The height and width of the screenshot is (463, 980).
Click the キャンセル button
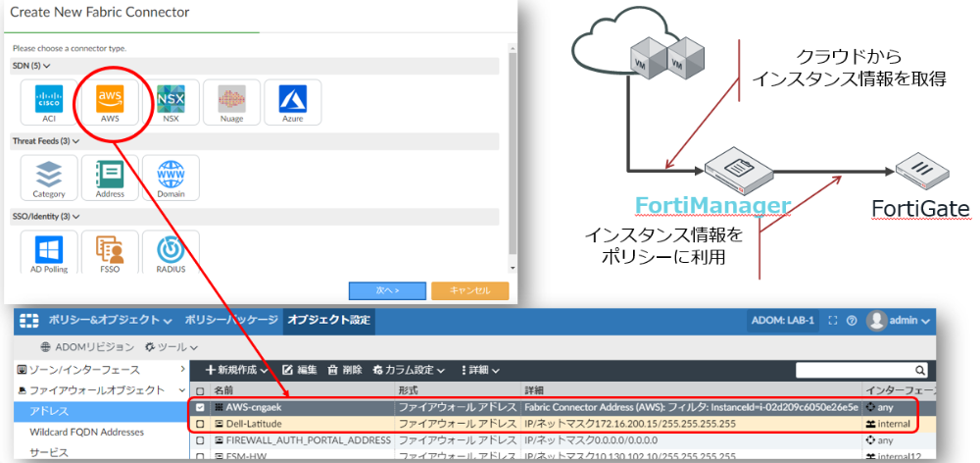470,291
